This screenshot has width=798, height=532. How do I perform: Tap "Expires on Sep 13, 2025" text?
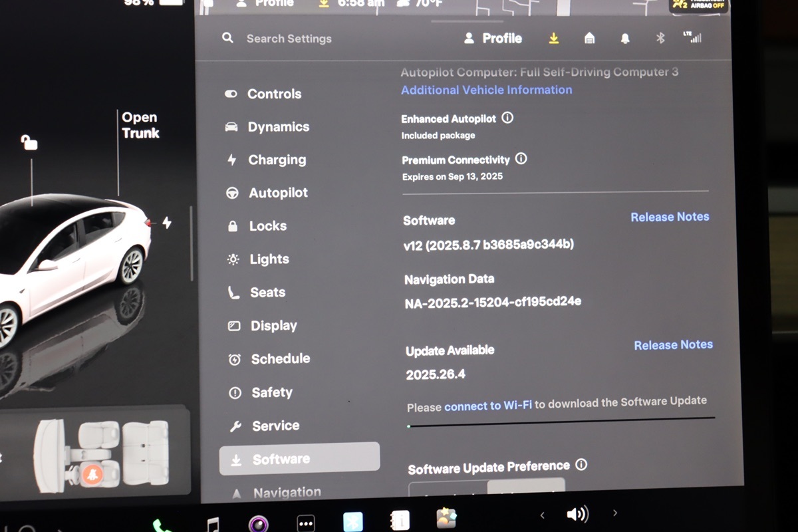click(452, 177)
